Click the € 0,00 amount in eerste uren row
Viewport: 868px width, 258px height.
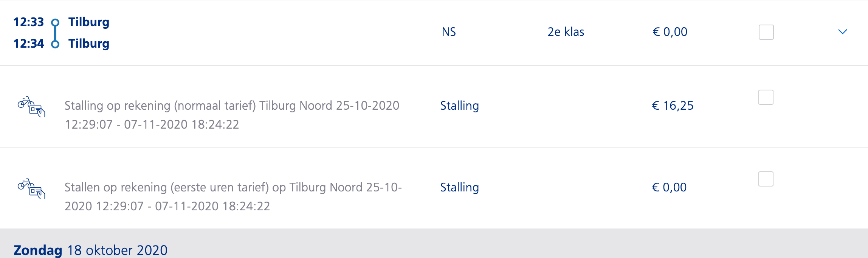(x=669, y=187)
